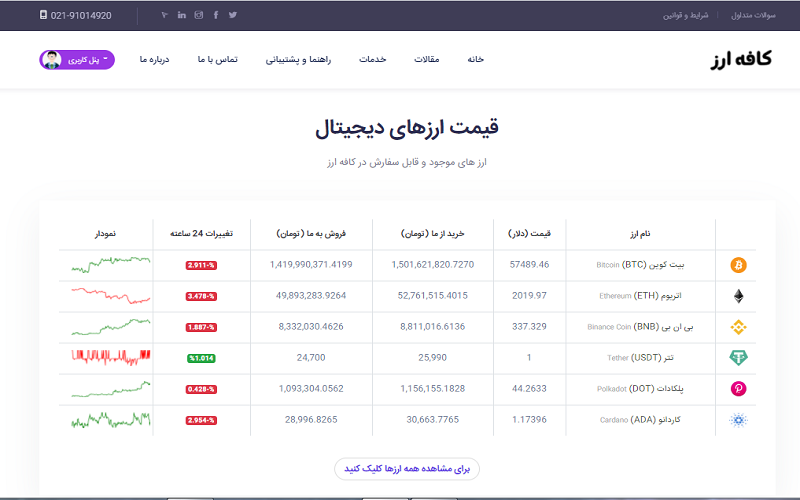The height and width of the screenshot is (500, 800).
Task: Click the user avatar in panel button
Action: pos(52,60)
